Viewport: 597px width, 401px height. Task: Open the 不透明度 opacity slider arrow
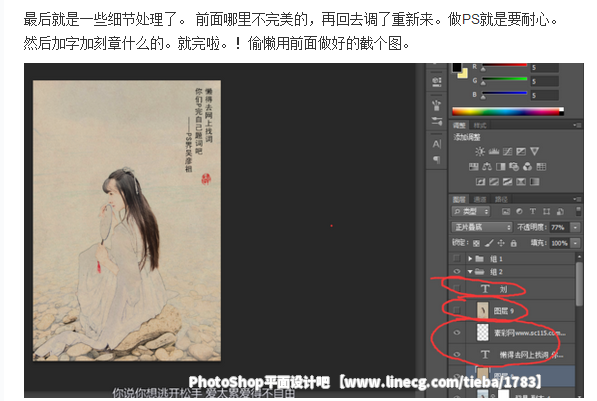pyautogui.click(x=575, y=227)
